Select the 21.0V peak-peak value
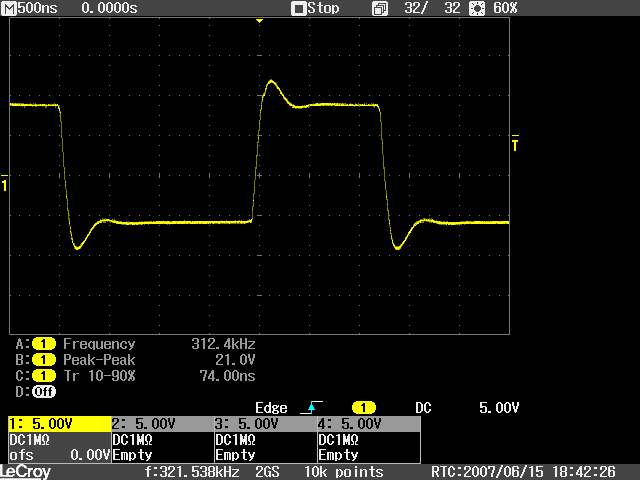 (x=235, y=360)
